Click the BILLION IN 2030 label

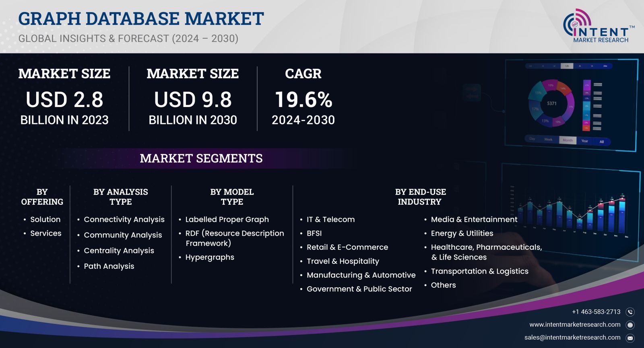[193, 120]
